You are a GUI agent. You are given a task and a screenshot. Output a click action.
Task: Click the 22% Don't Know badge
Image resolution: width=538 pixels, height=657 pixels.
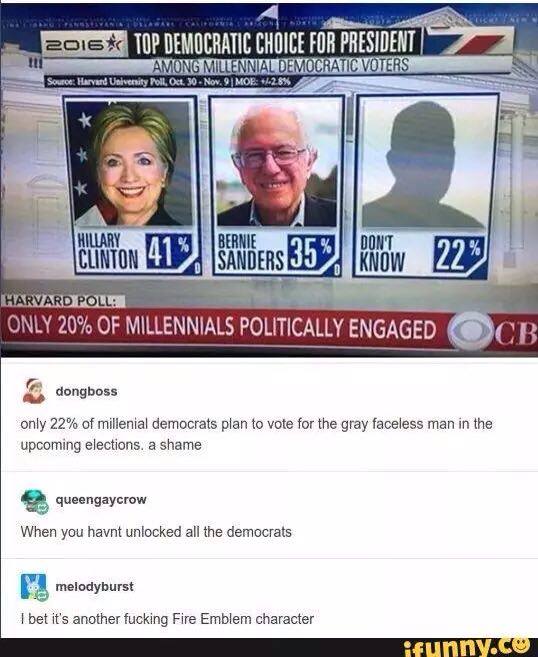pyautogui.click(x=460, y=254)
